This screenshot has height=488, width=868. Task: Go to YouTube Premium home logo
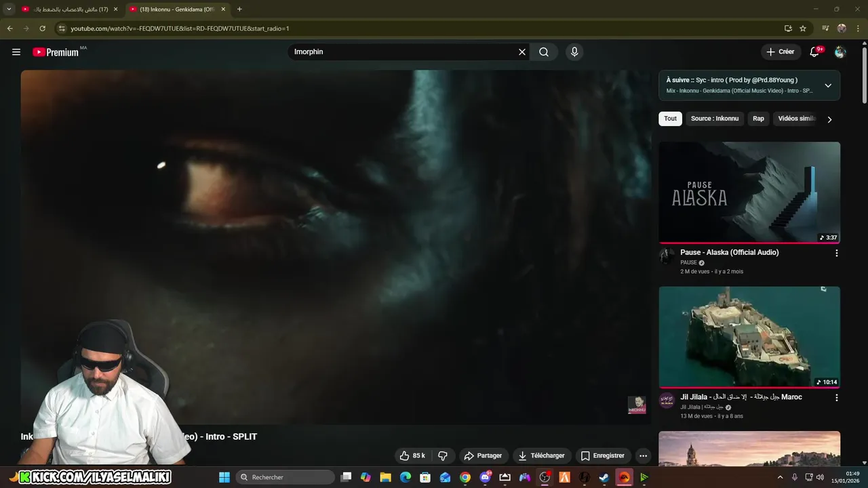(x=56, y=52)
